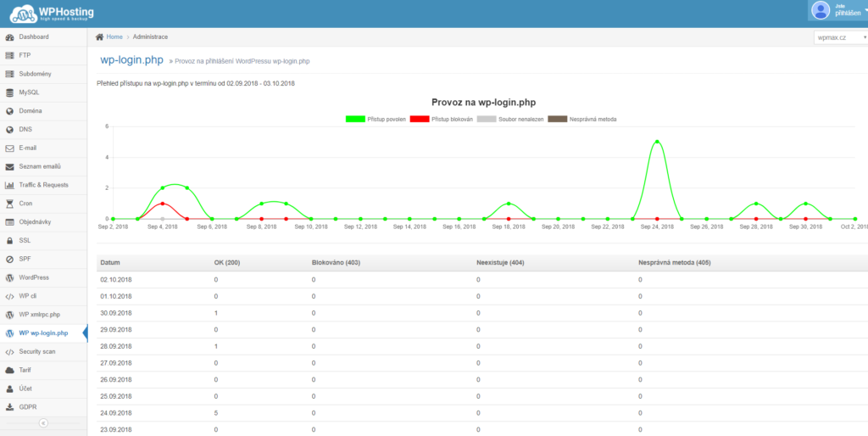This screenshot has height=436, width=868.
Task: Click the red Sep 4 blocked data point
Action: click(162, 204)
